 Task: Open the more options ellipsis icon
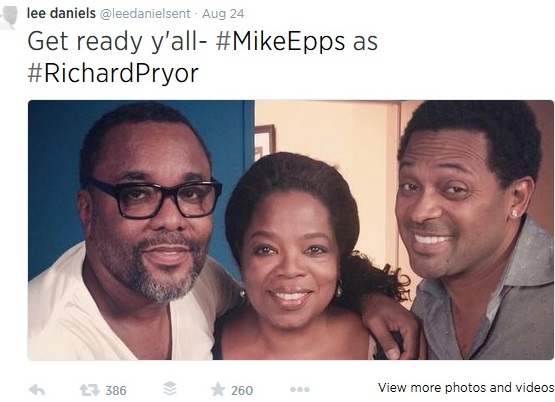[300, 390]
